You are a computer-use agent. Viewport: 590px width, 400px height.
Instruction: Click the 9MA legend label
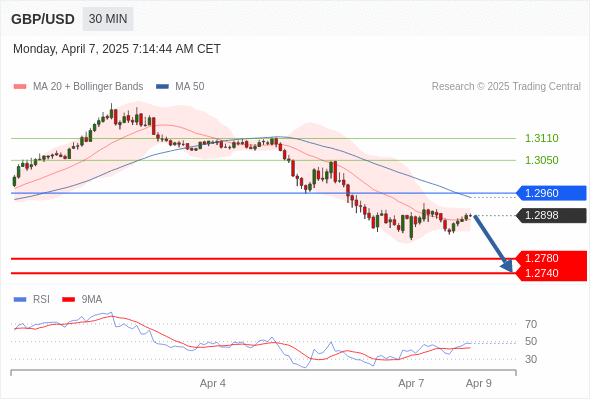pyautogui.click(x=92, y=300)
